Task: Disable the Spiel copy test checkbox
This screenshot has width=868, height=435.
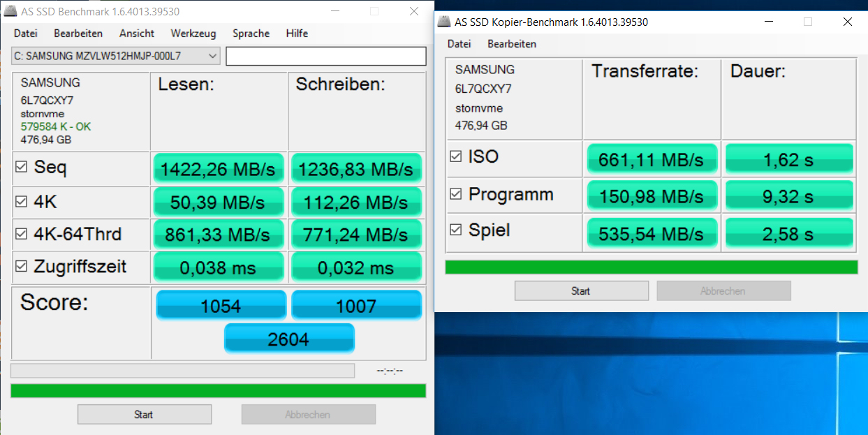Action: [x=456, y=230]
